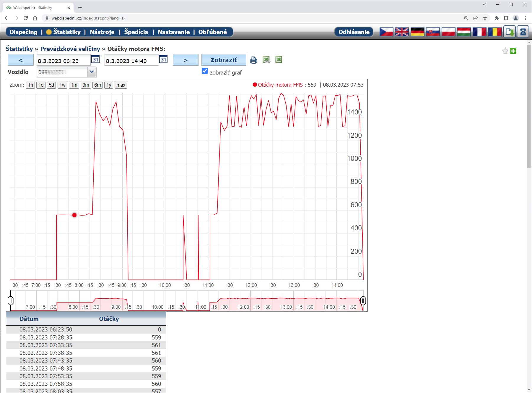Click the green plus add icon
The image size is (532, 393).
[x=513, y=51]
